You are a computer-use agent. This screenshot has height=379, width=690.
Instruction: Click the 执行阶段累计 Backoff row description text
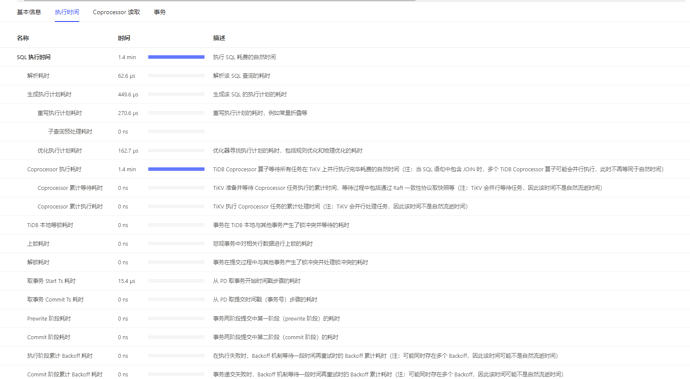coord(385,356)
